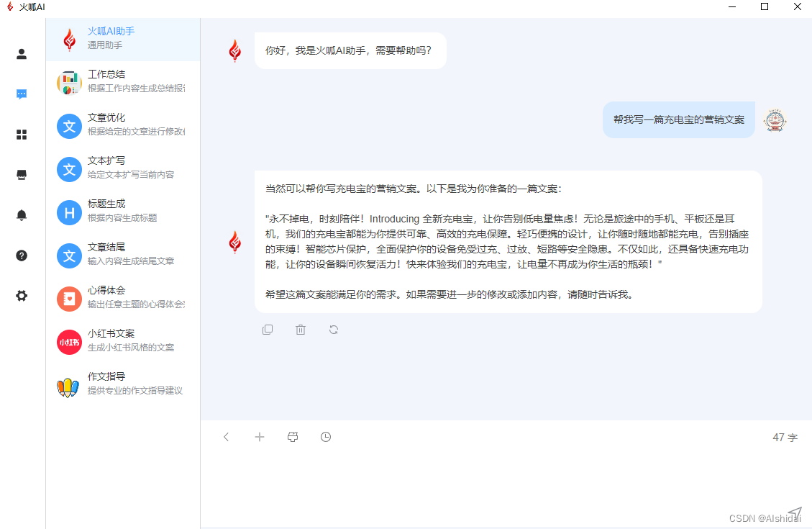The width and height of the screenshot is (812, 529).
Task: Select the chat bubble icon in sidebar
Action: click(x=22, y=94)
